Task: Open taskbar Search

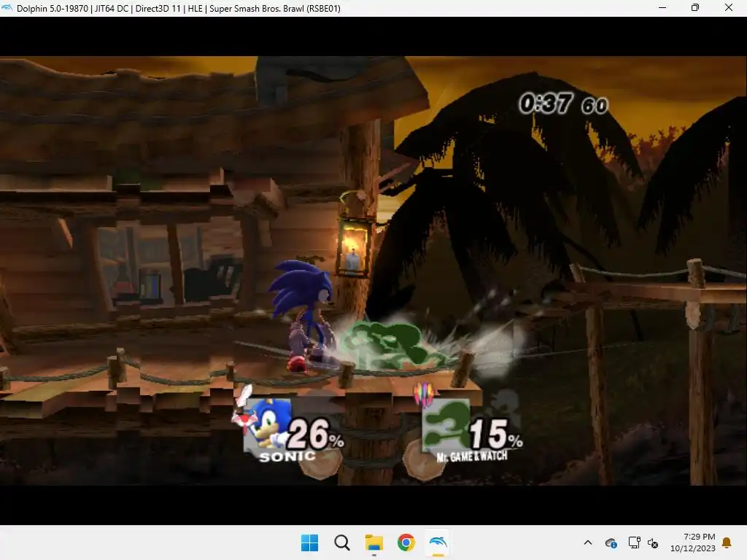Action: [341, 542]
